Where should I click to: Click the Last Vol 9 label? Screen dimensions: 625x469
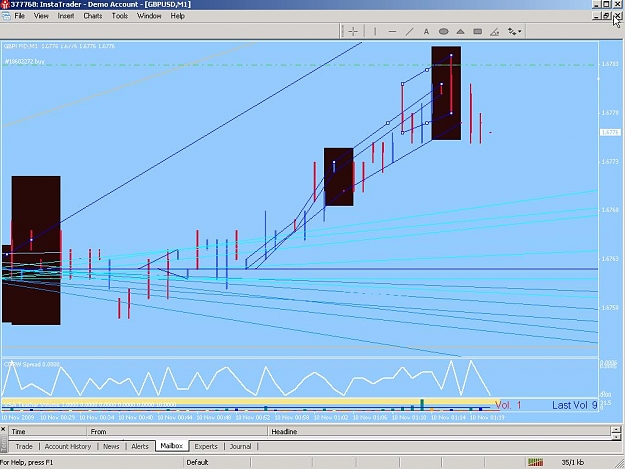click(x=574, y=405)
